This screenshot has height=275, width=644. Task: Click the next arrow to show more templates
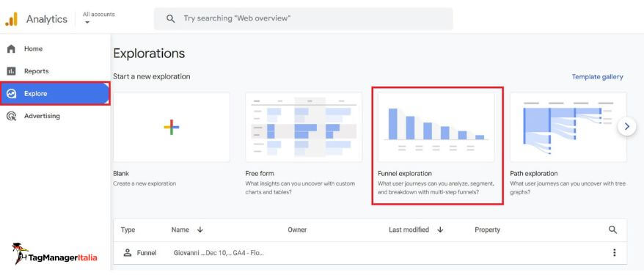(x=626, y=127)
